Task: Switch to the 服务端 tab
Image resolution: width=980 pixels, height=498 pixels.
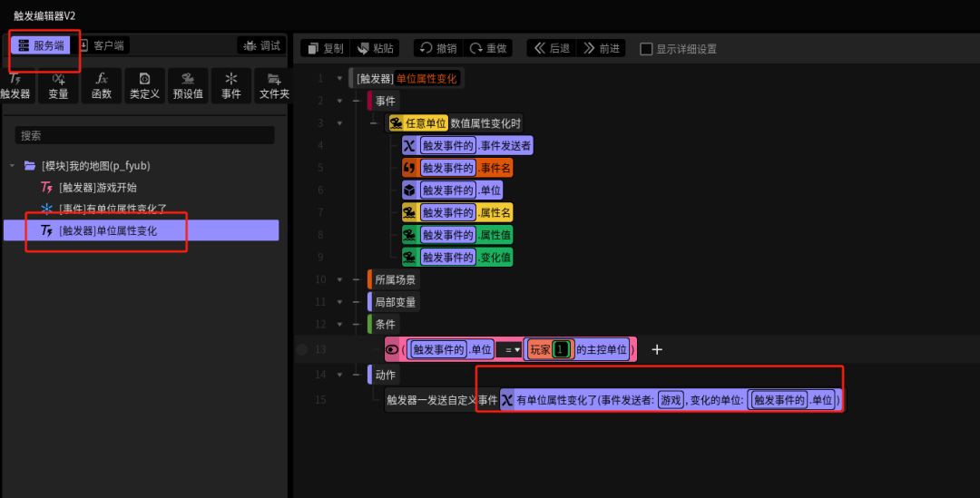Action: pyautogui.click(x=41, y=45)
